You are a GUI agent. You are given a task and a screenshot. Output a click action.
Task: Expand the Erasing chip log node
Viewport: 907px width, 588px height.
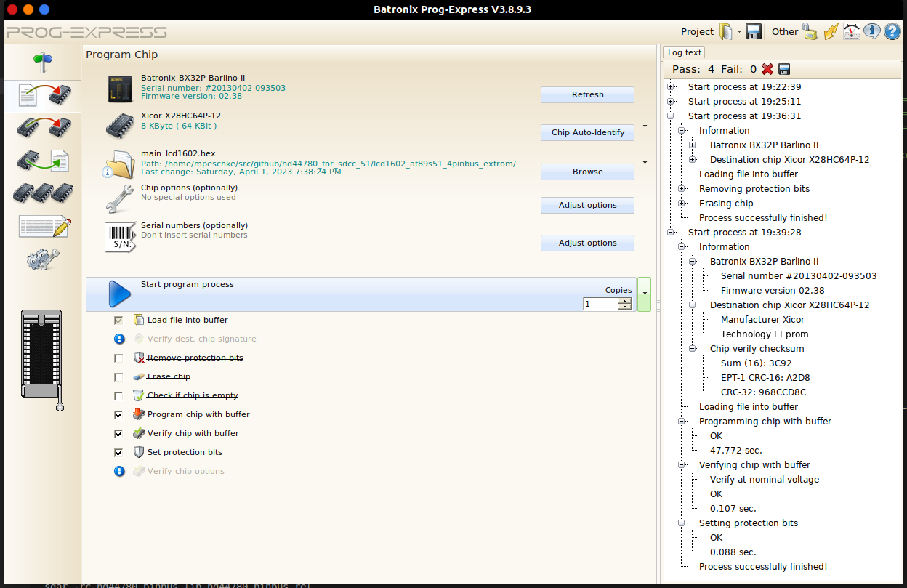682,204
